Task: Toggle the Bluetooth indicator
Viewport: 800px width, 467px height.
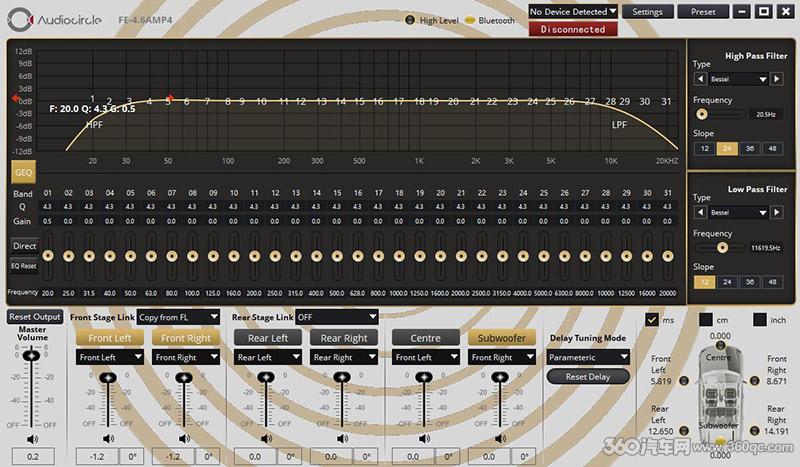Action: click(x=470, y=20)
